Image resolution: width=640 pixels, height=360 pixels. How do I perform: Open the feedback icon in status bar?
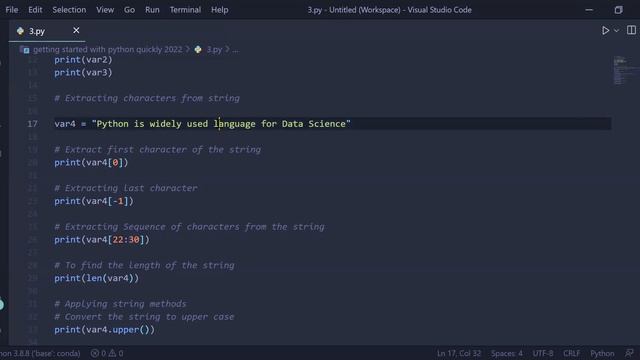[629, 353]
